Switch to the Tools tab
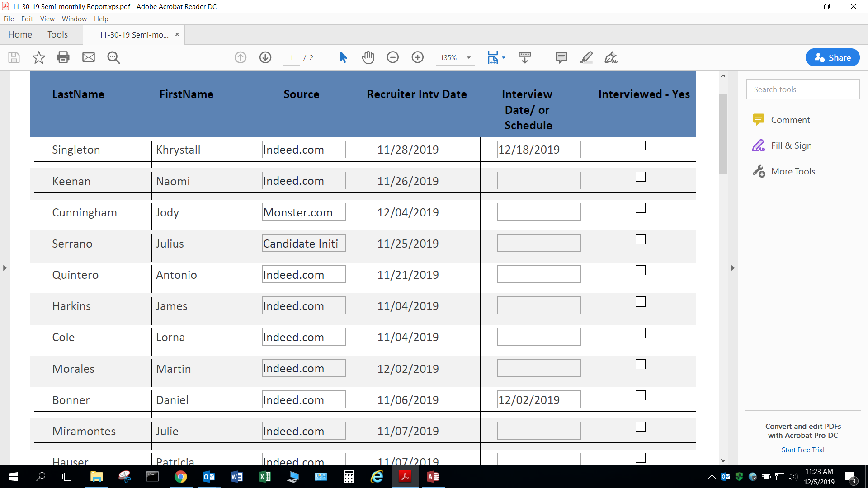This screenshot has width=868, height=488. 57,34
